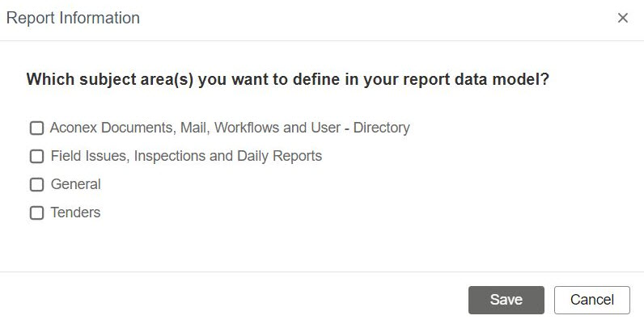Click the 'General' option label

75,184
